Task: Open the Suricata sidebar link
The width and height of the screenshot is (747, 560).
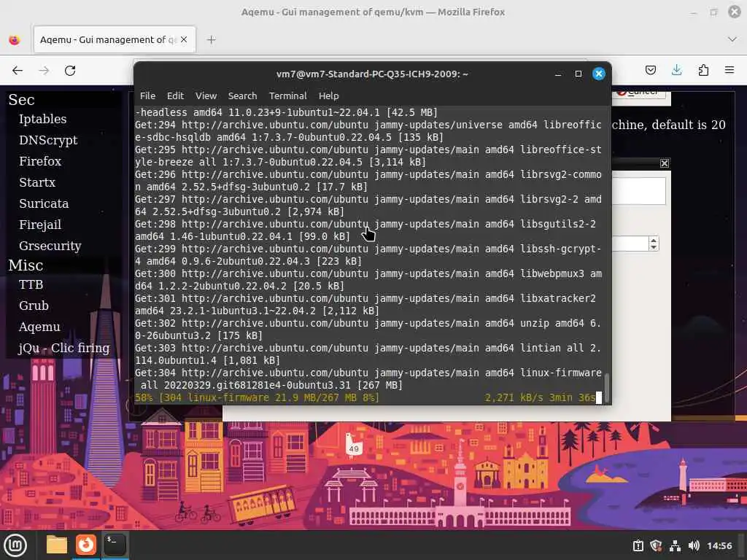Action: [x=44, y=203]
